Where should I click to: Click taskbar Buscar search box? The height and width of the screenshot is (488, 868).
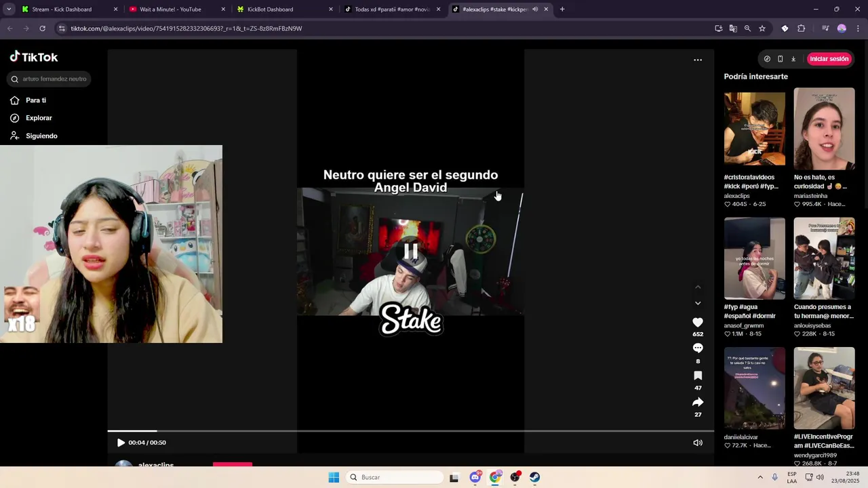395,477
